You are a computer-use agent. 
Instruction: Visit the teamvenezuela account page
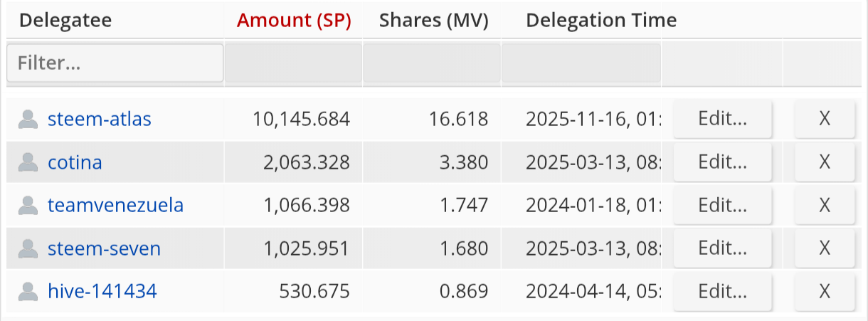(115, 206)
